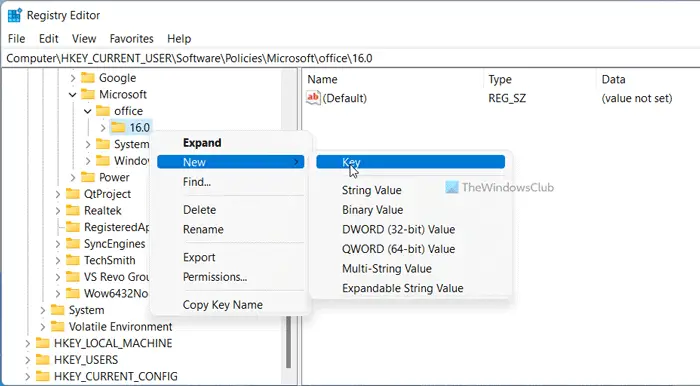
Task: Click the RegisteredApplications folder icon
Action: (72, 228)
